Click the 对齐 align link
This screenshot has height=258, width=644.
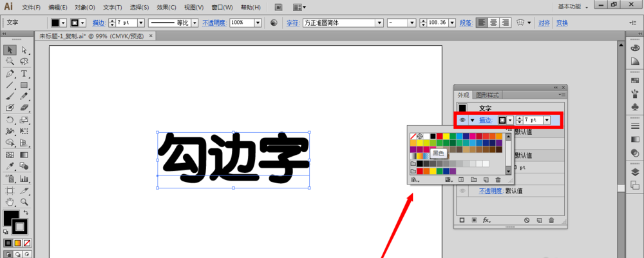click(544, 23)
